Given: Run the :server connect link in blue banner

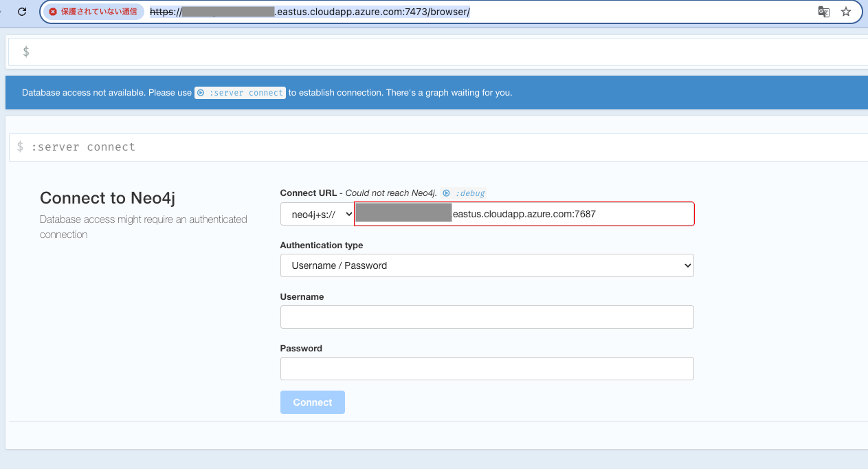Looking at the screenshot, I should [240, 93].
